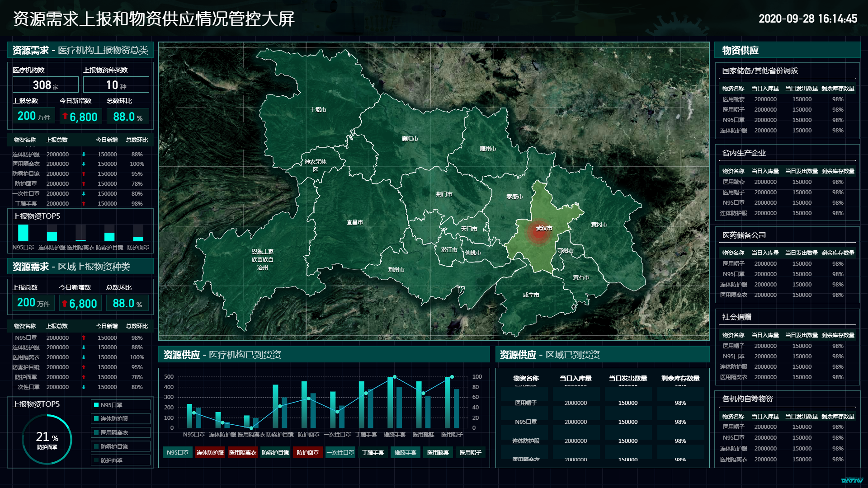Viewport: 868px width, 488px height.
Task: Toggle the 防雾护目镜 legend entry beside donut
Action: (120, 446)
